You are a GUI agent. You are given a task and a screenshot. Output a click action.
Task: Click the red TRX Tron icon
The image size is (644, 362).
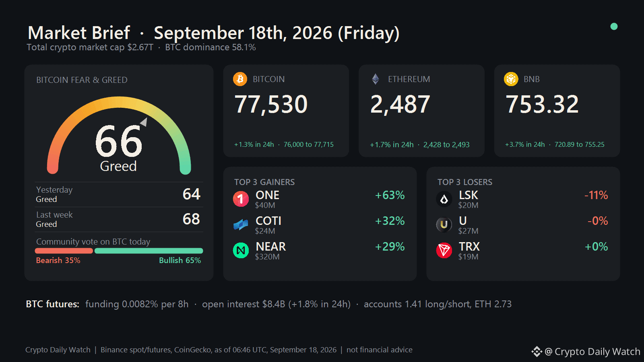pyautogui.click(x=444, y=250)
